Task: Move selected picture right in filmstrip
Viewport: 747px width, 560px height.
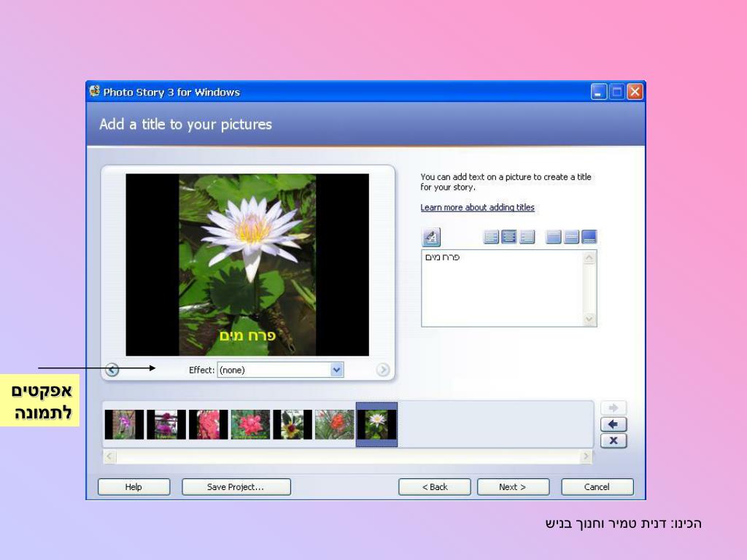Action: click(x=614, y=408)
